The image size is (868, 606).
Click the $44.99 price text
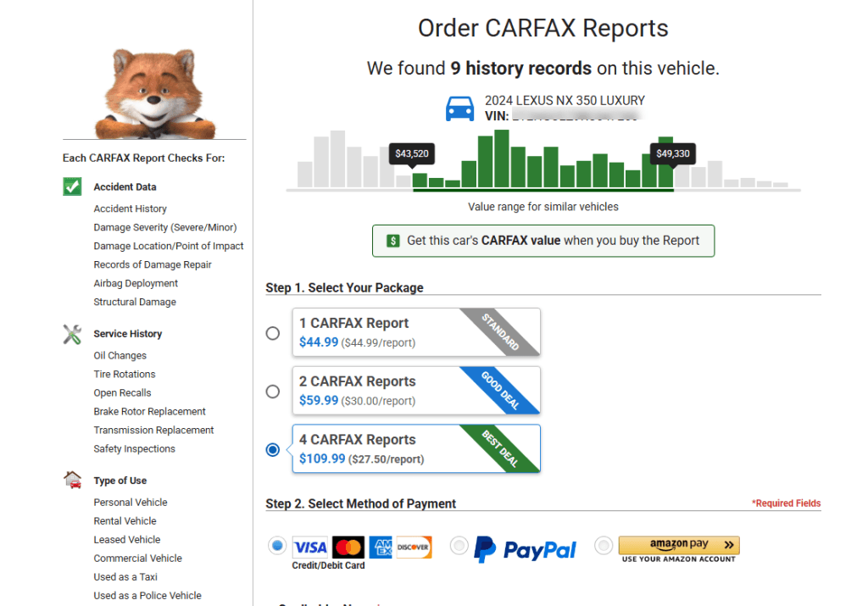319,342
